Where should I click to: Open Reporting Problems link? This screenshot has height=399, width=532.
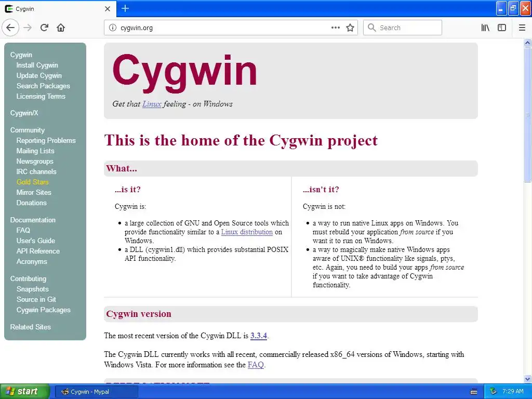[x=46, y=140]
